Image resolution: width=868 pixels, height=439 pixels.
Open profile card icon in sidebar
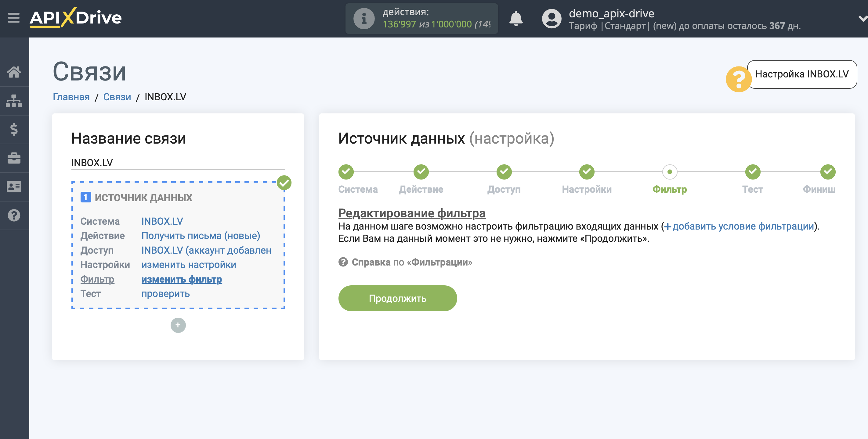[14, 187]
